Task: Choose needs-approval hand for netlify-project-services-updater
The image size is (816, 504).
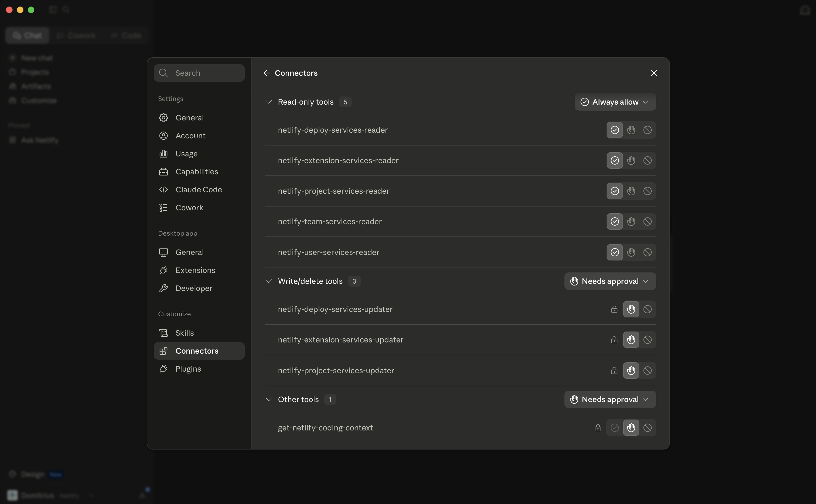Action: [x=631, y=370]
